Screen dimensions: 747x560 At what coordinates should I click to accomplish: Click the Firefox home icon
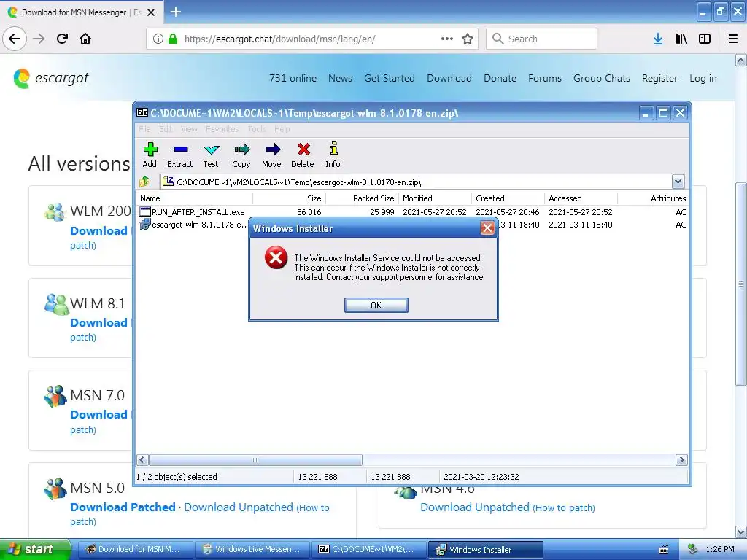point(85,39)
